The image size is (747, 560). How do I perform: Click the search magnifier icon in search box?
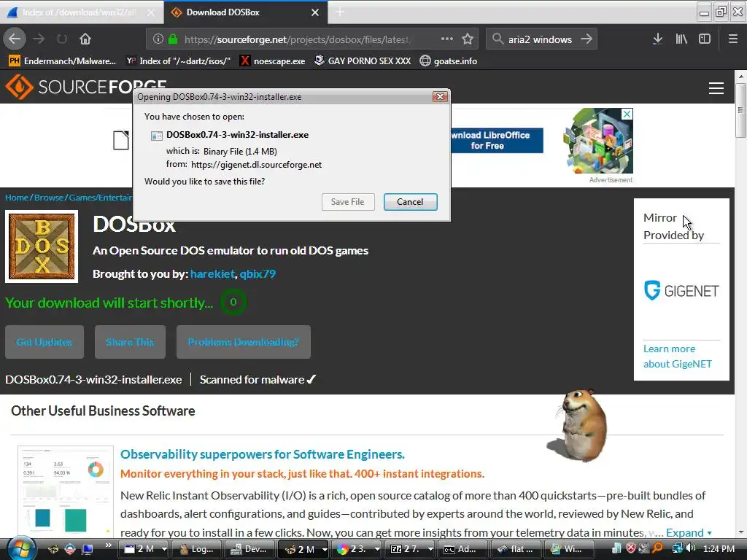click(x=498, y=39)
